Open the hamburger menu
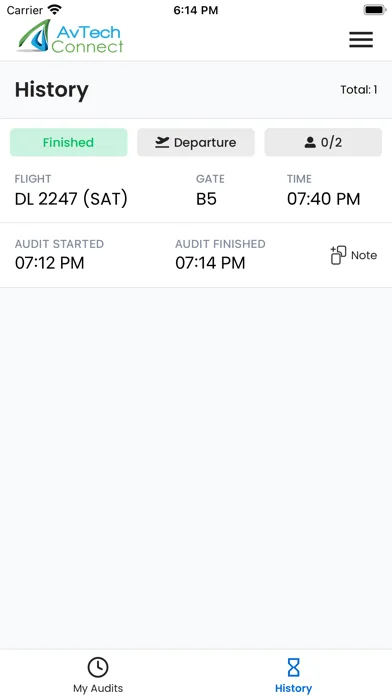Viewport: 392px width, 696px height. point(360,40)
